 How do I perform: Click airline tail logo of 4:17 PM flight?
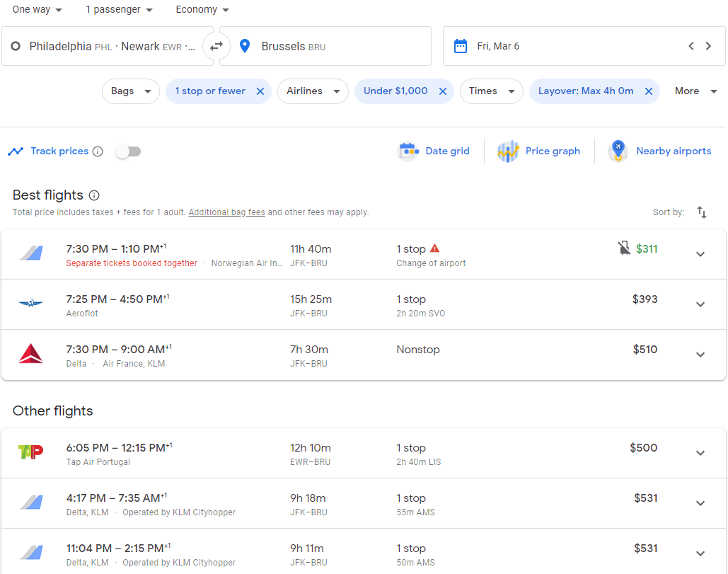31,502
